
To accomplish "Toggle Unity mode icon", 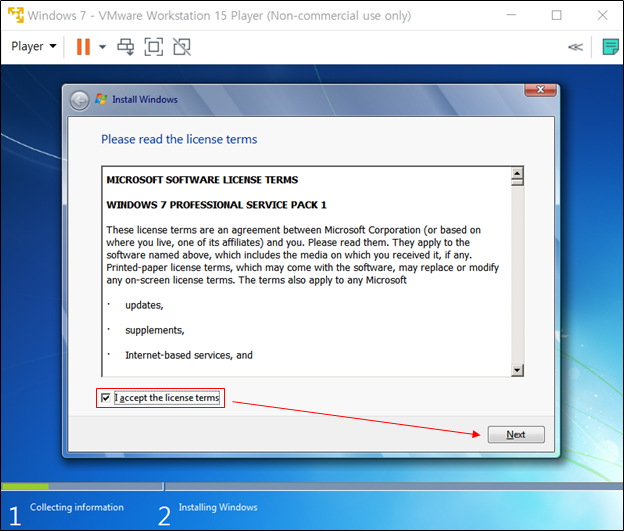I will pyautogui.click(x=182, y=47).
